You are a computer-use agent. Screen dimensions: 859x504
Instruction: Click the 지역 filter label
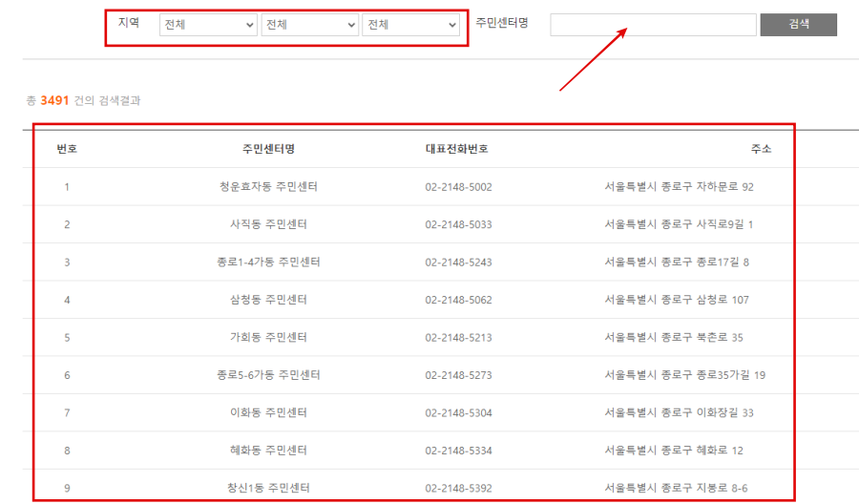point(129,23)
